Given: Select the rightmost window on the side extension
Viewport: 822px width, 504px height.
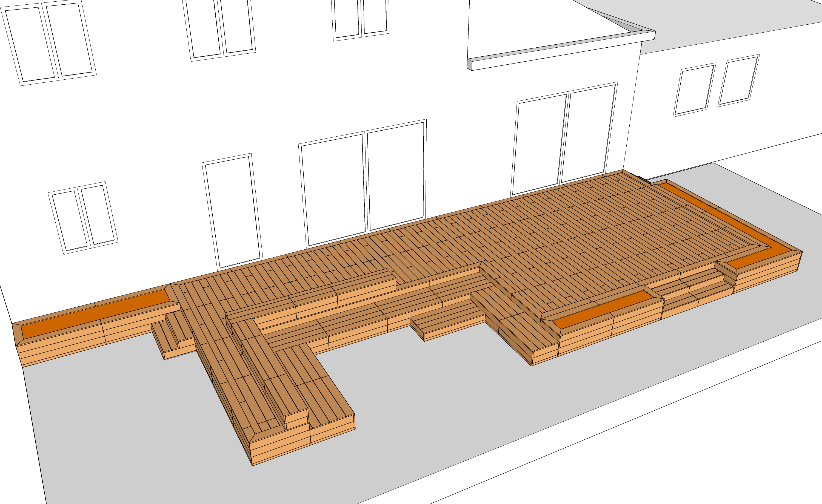Looking at the screenshot, I should pos(739,81).
